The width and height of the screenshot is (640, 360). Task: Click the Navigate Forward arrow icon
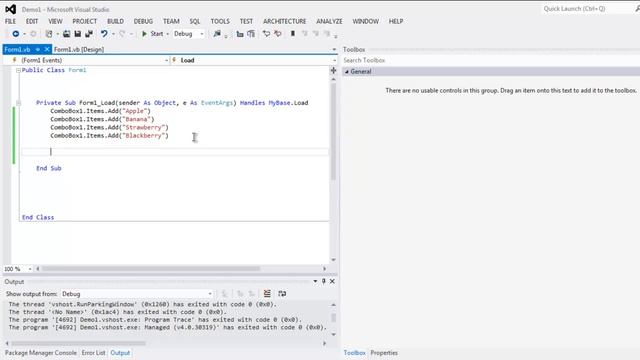coord(33,34)
